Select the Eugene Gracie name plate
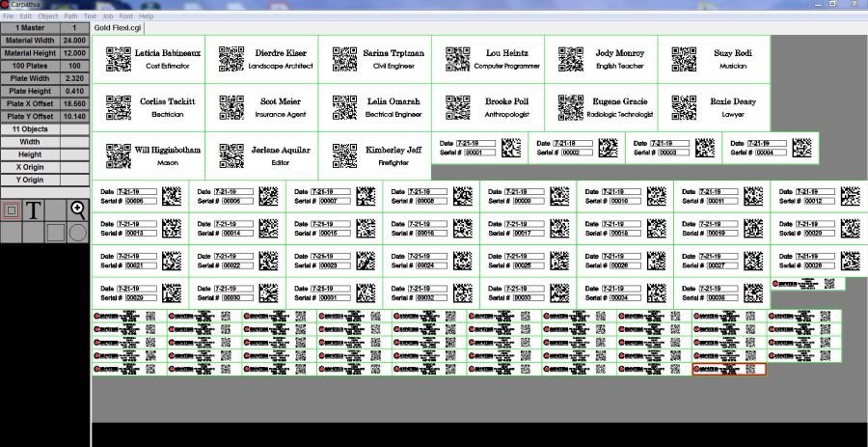Viewport: 868px width, 447px height. click(601, 107)
